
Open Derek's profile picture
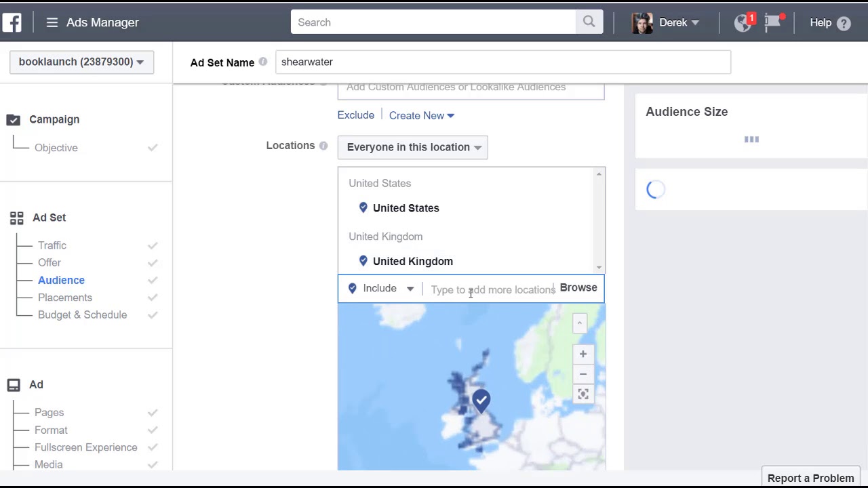tap(642, 22)
